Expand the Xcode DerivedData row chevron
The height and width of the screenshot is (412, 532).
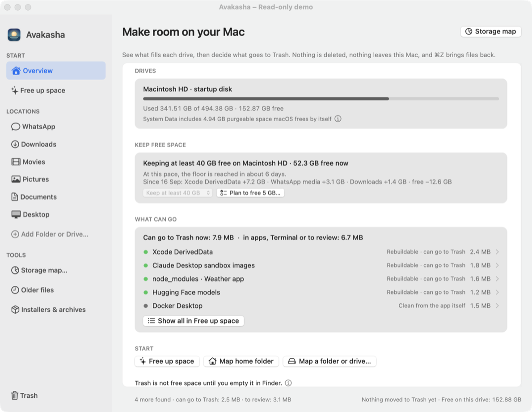[498, 252]
